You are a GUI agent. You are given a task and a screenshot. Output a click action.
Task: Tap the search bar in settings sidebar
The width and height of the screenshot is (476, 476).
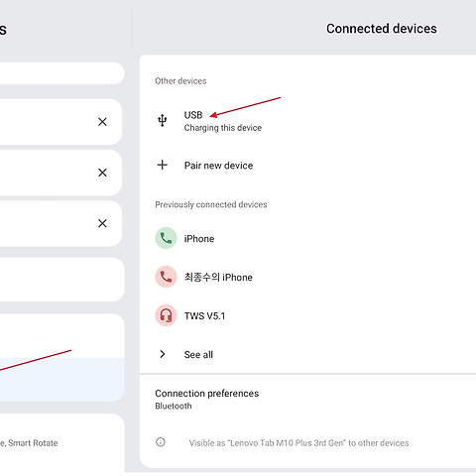(61, 73)
